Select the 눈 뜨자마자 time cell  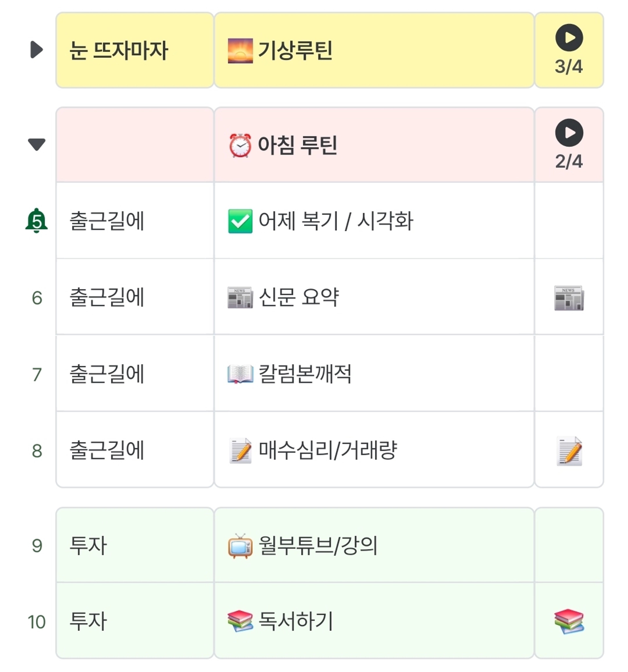click(135, 50)
